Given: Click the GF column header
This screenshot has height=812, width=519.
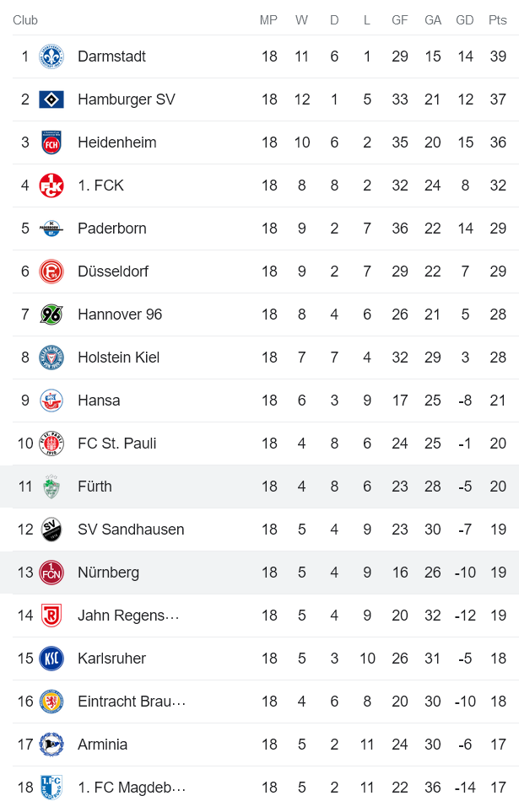Looking at the screenshot, I should (400, 20).
